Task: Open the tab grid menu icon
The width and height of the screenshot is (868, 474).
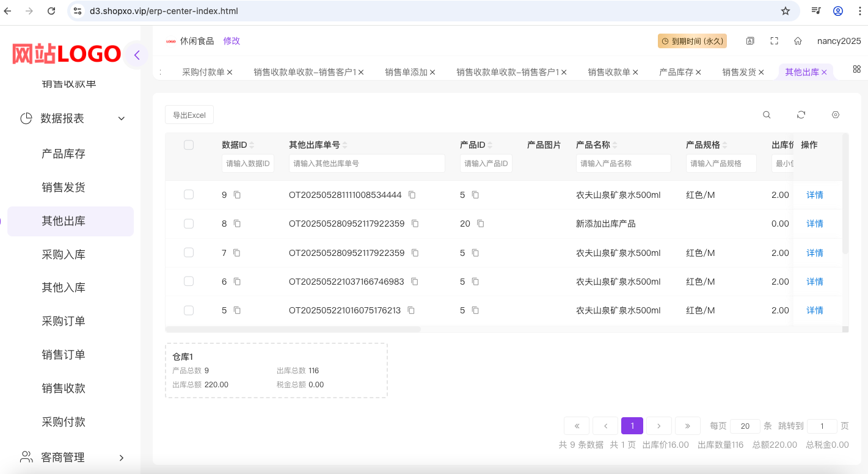Action: point(857,69)
